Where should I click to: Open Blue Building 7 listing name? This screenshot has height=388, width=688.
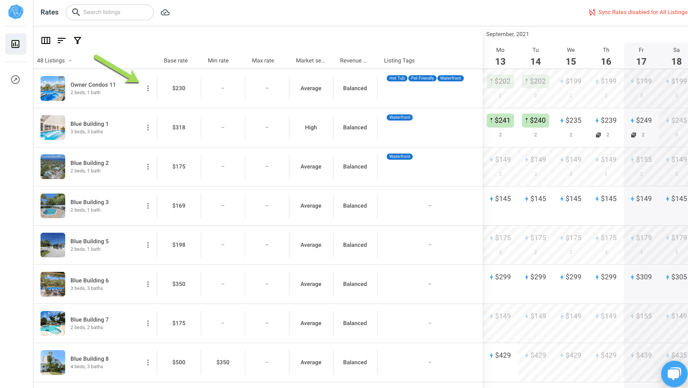90,320
